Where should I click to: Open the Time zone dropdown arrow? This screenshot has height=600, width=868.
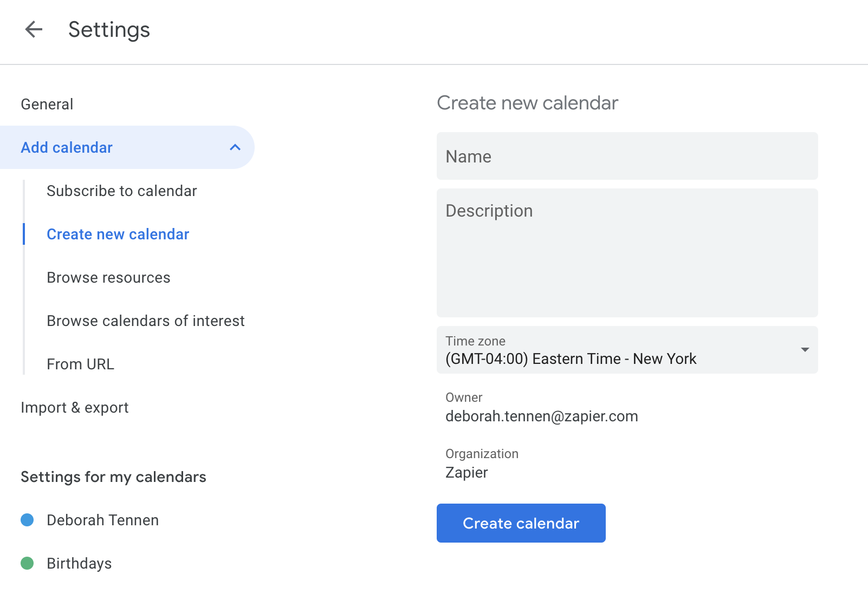tap(805, 350)
